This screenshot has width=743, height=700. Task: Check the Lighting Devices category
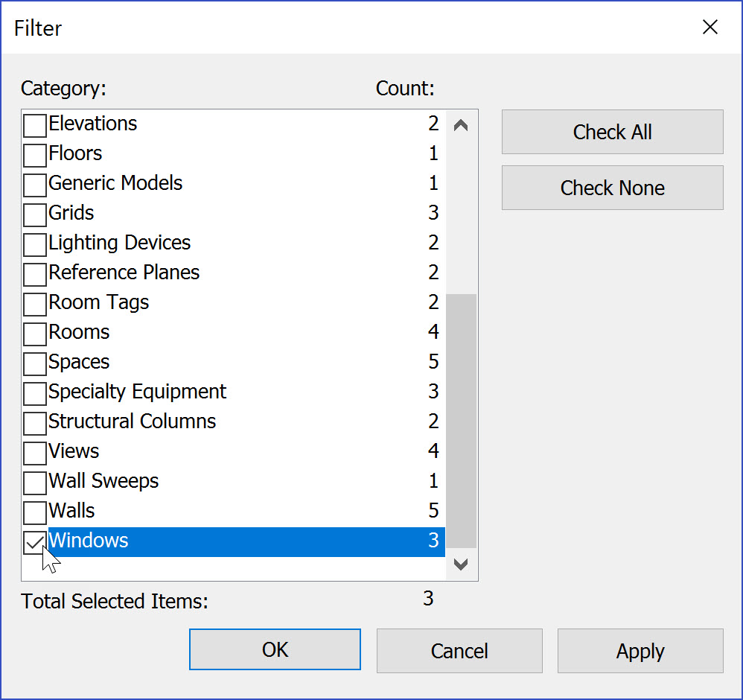coord(34,244)
